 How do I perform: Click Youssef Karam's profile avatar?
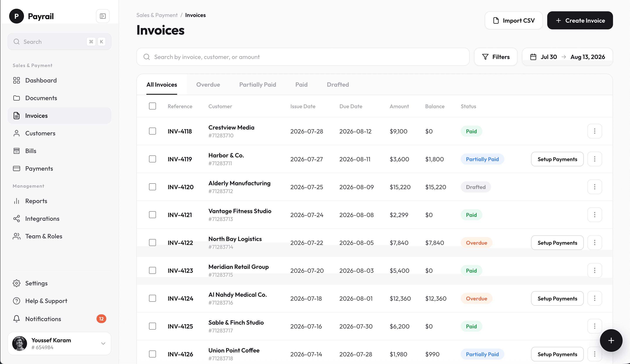pos(20,344)
